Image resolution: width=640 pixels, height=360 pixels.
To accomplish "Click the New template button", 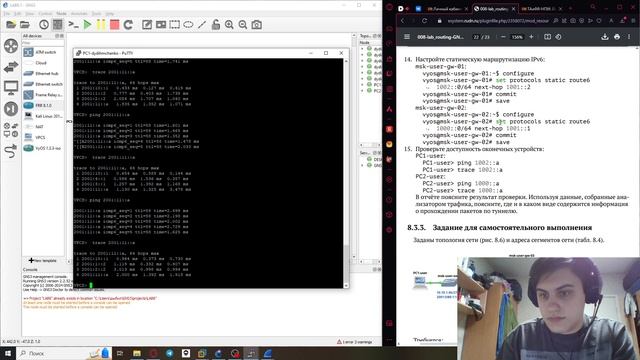I will [43, 260].
